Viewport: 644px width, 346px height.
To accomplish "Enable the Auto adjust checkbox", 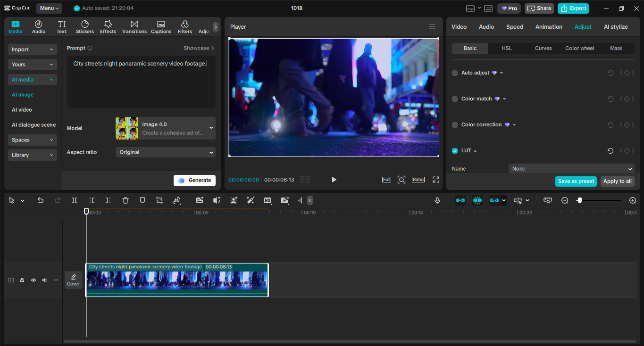I will pos(455,73).
